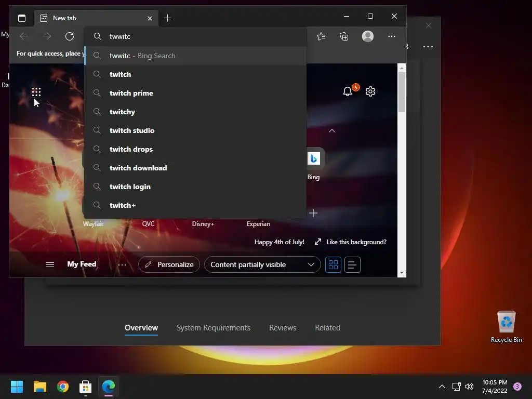Screen dimensions: 532x399
Task: Open the network icon in system tray
Action: click(x=456, y=387)
